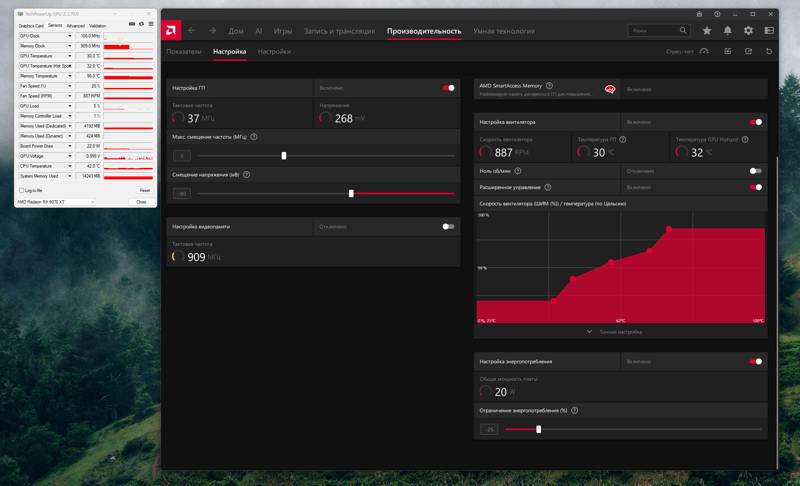
Task: Click the power limit slider handle
Action: click(538, 429)
